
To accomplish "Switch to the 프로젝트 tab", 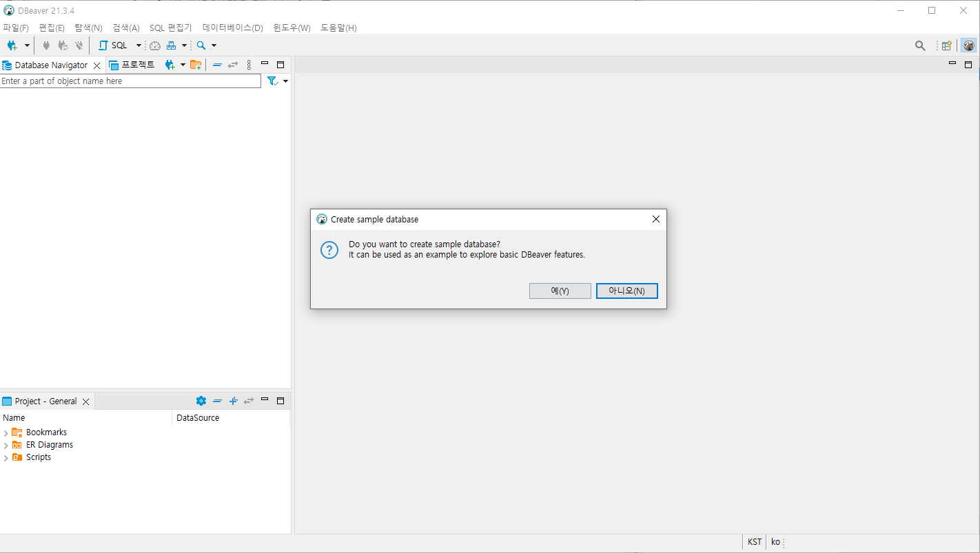I will click(x=132, y=65).
